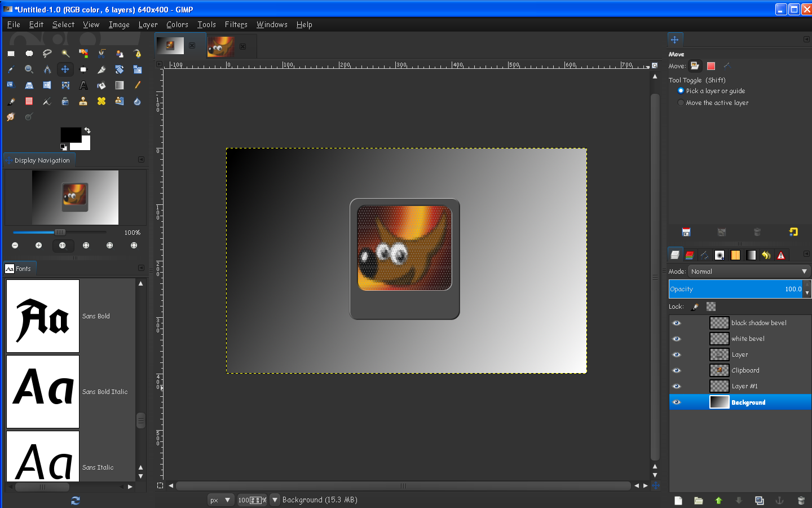Select the Shear tool

point(11,85)
